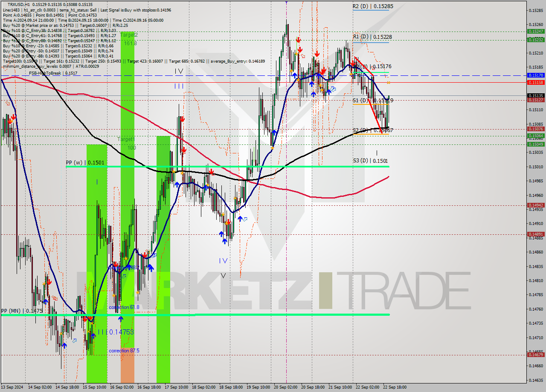Click the green 0.15064 price tag

(x=536, y=135)
